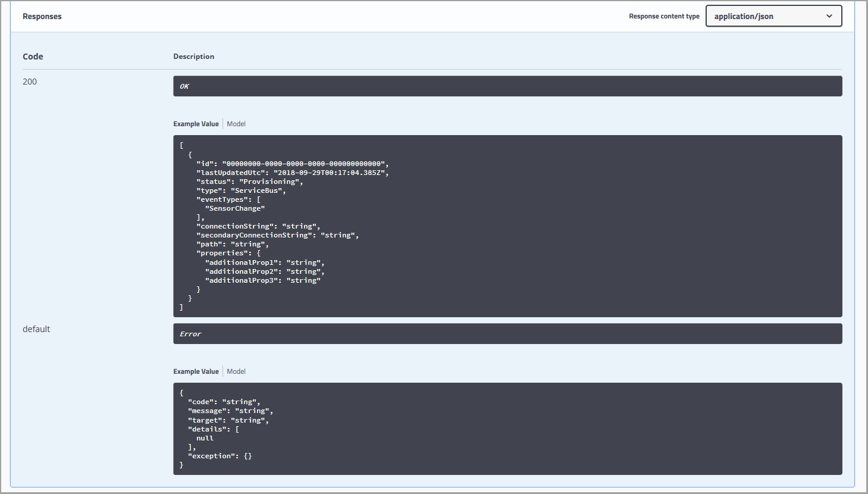868x494 pixels.
Task: Click the "additionalProp2" line in the properties object
Action: (265, 271)
